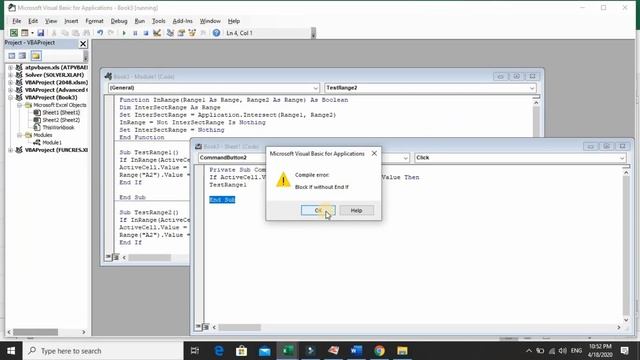Switch Module1 window to Full Module View
The image size is (640, 360).
pos(116,257)
